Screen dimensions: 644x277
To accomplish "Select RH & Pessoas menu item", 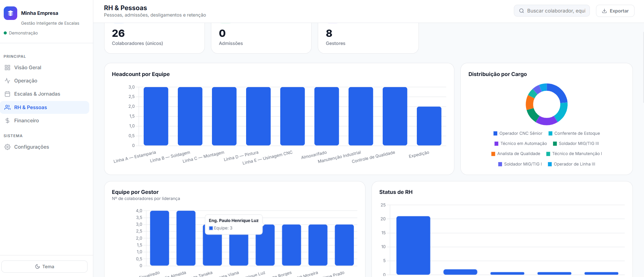I will (45, 107).
